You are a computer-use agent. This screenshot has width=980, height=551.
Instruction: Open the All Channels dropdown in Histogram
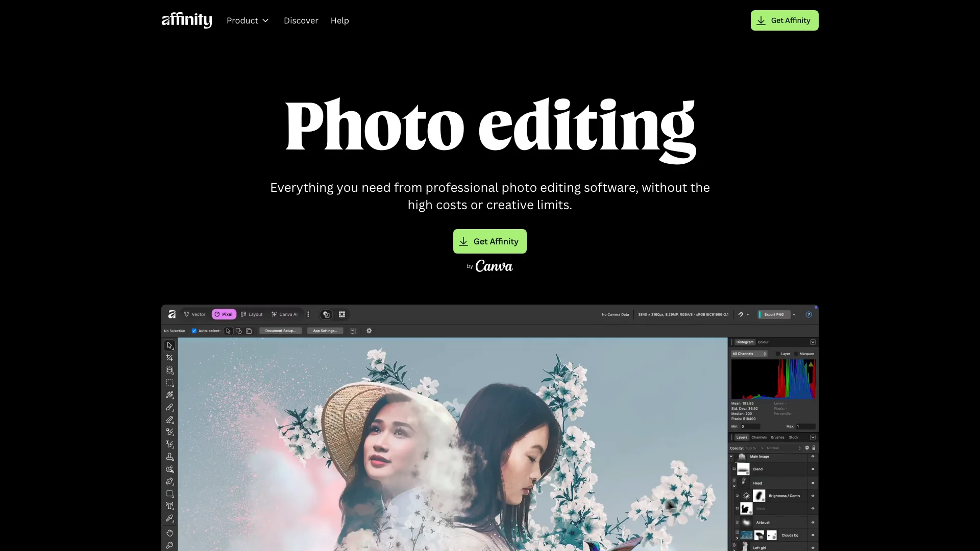749,354
